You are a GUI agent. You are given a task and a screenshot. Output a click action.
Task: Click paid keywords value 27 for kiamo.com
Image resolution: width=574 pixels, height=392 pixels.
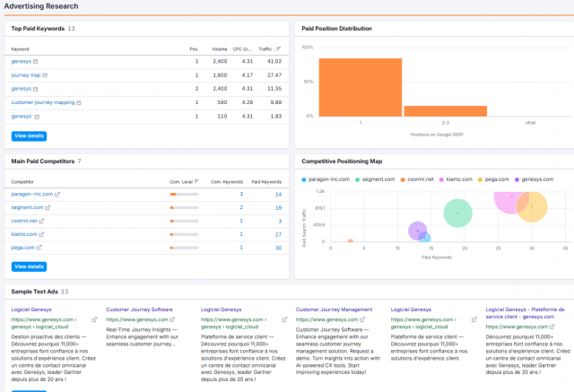pyautogui.click(x=278, y=235)
